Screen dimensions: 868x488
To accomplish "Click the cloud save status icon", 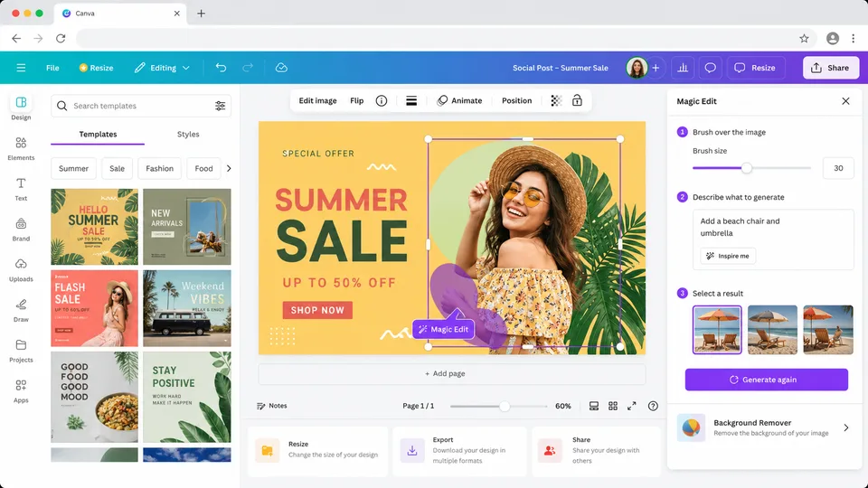I will click(x=281, y=68).
